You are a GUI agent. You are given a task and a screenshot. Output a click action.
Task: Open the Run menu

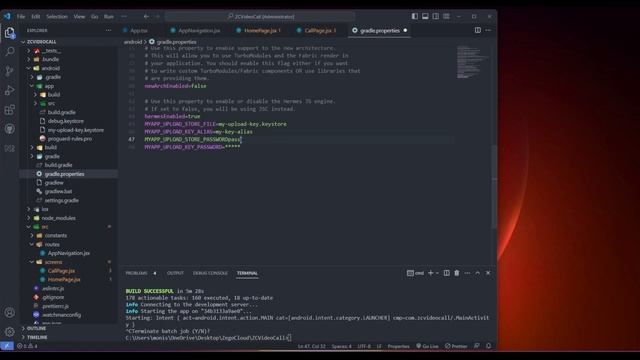109,16
